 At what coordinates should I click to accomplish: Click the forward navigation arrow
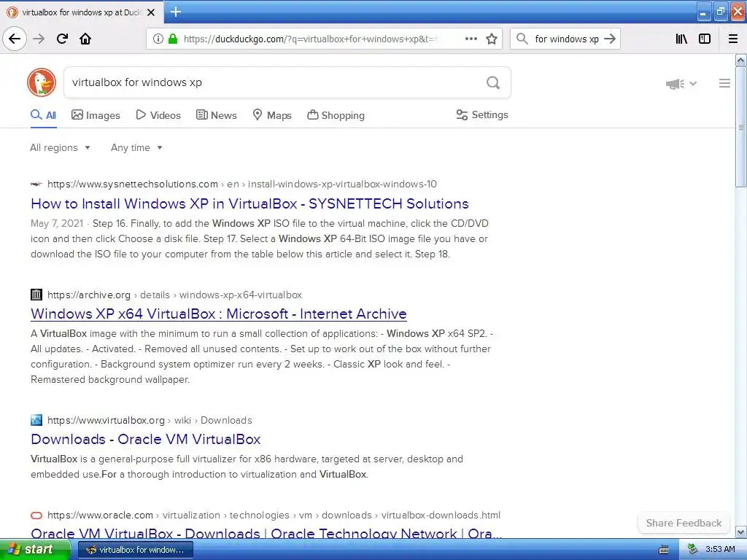pos(39,39)
